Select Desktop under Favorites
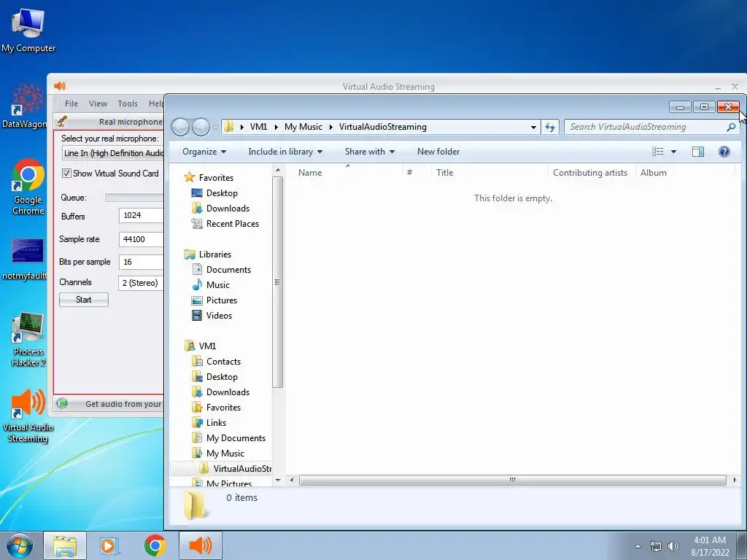 pos(215,192)
